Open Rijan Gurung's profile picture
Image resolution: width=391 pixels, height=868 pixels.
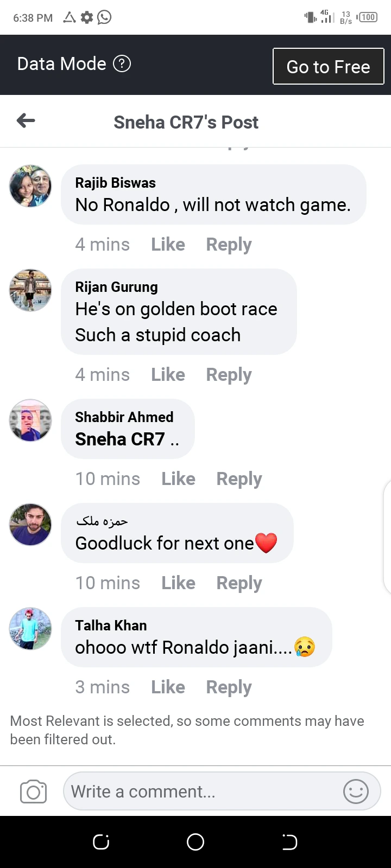click(30, 290)
